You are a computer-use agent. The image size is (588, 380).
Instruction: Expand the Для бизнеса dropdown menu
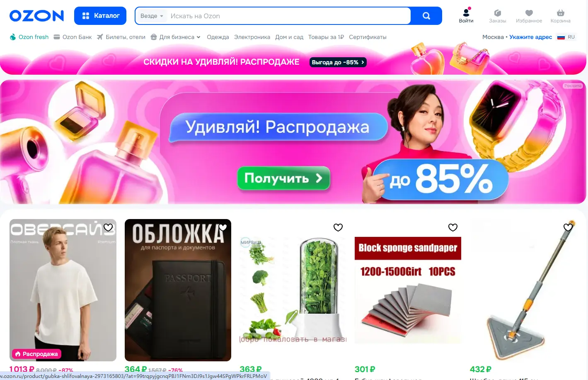176,37
